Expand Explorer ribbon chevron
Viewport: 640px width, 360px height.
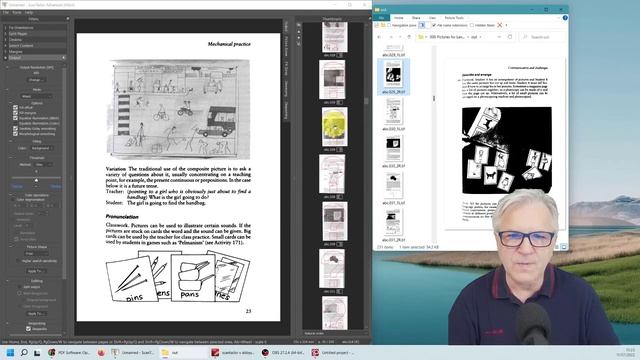point(558,18)
